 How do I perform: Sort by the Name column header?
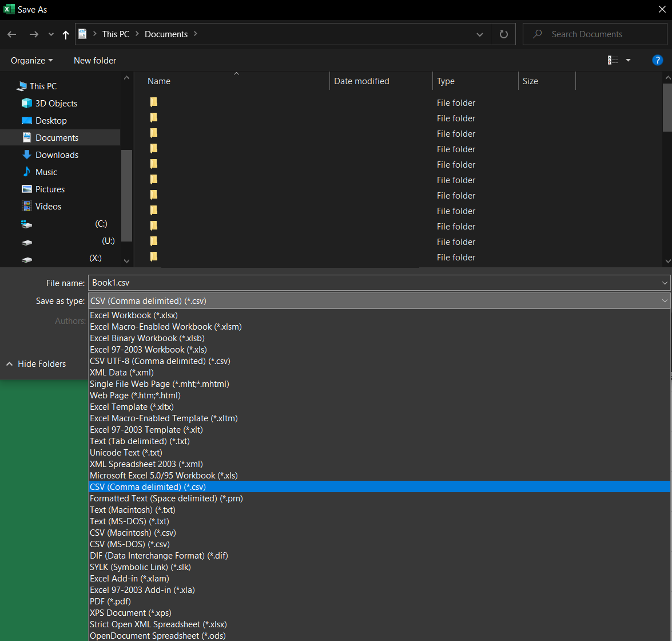point(159,81)
